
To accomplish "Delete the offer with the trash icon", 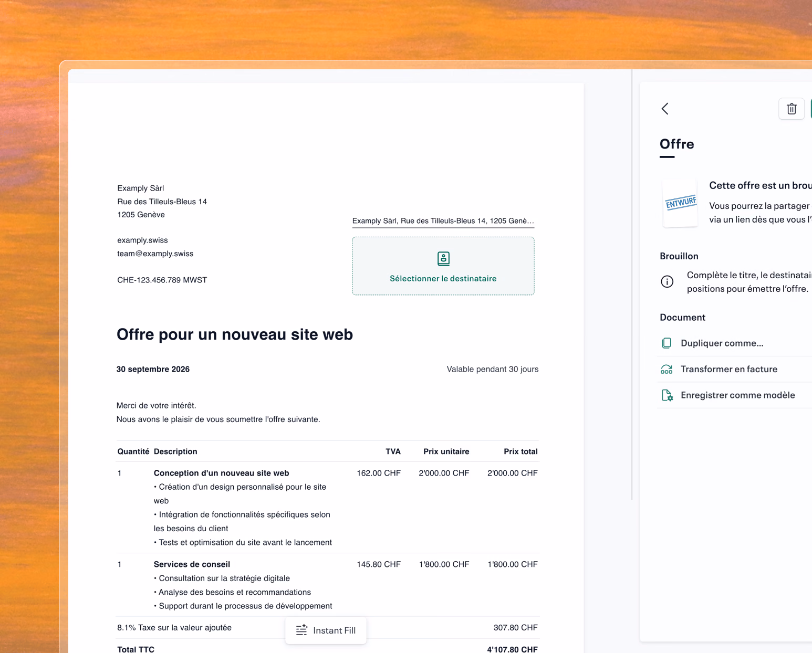I will click(792, 109).
